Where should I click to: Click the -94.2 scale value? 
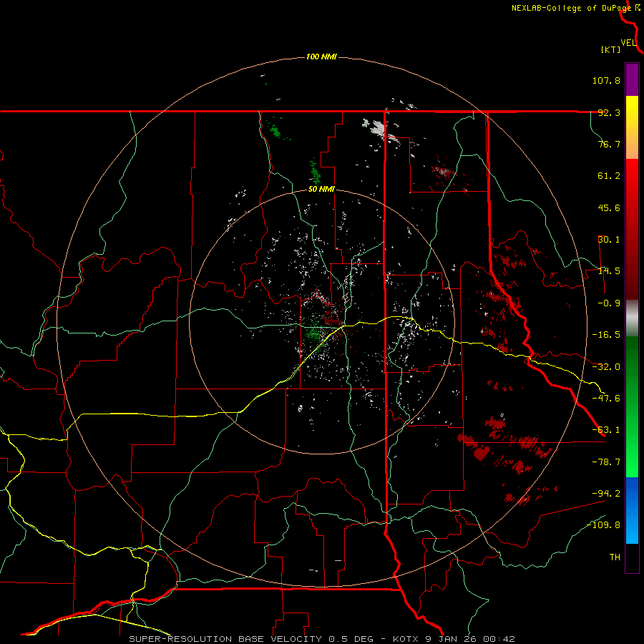pos(606,493)
